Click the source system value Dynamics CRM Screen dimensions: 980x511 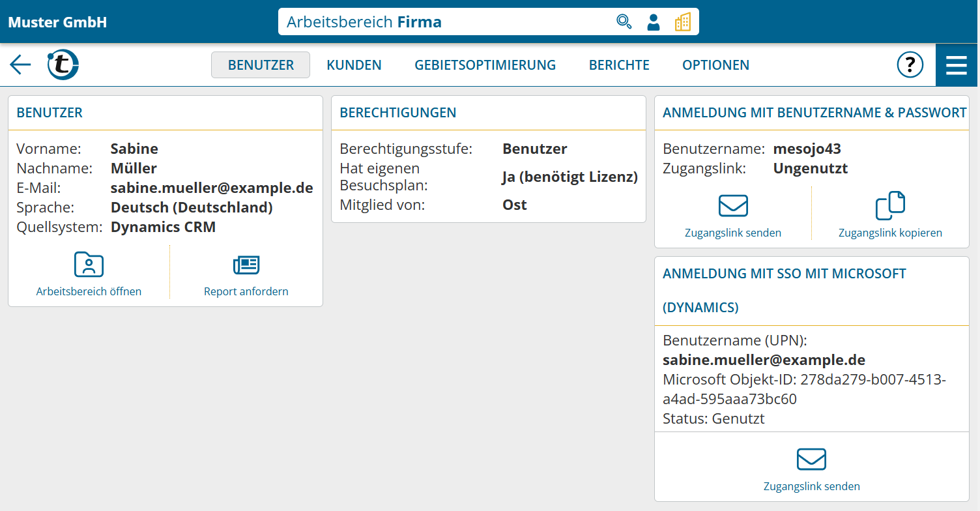163,227
